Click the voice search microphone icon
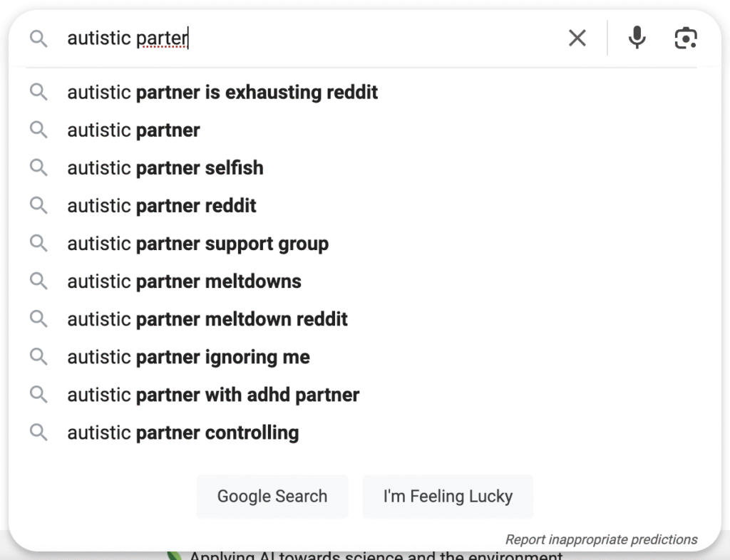Image resolution: width=730 pixels, height=560 pixels. (637, 38)
